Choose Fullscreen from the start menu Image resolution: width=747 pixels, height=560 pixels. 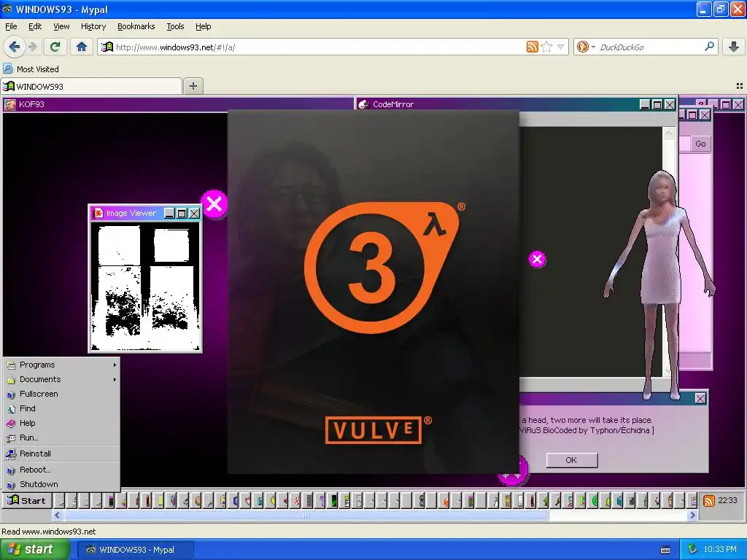point(61,394)
